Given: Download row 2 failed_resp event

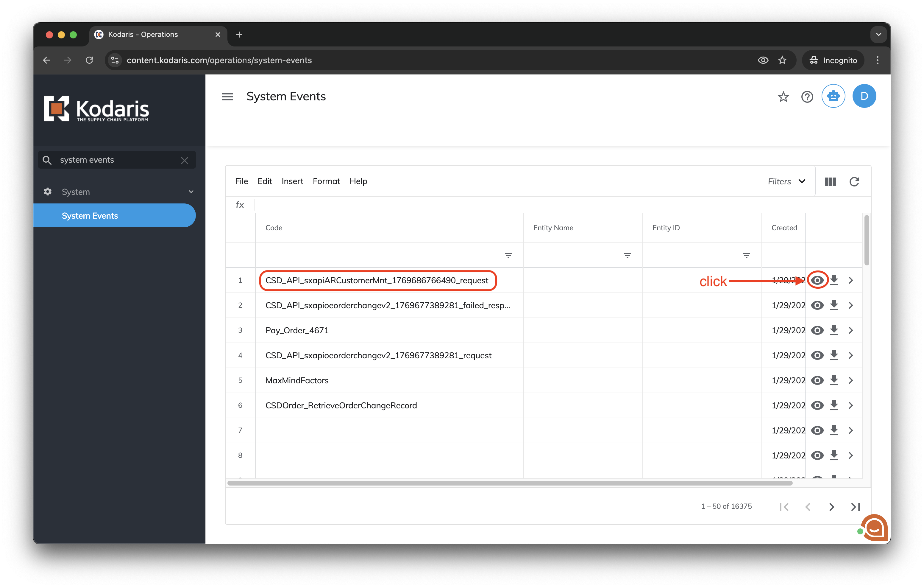Looking at the screenshot, I should point(834,305).
